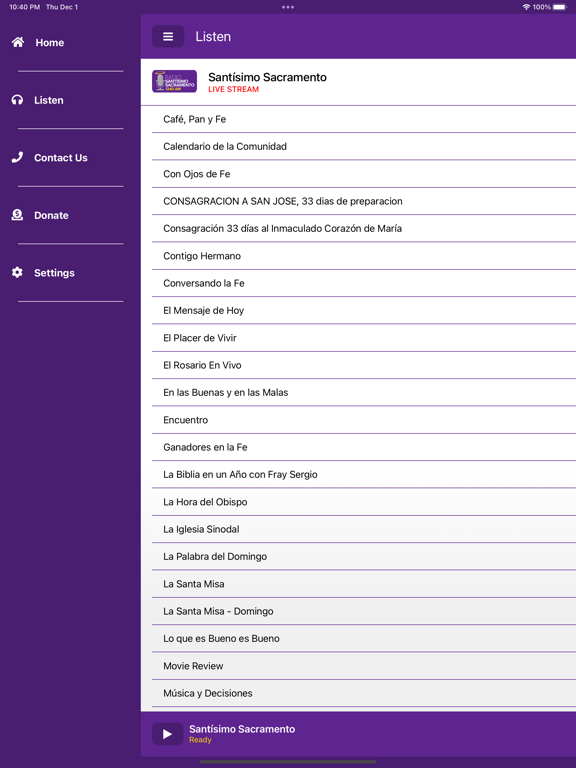Tap the Listen page title in header
The image size is (576, 768).
point(213,37)
